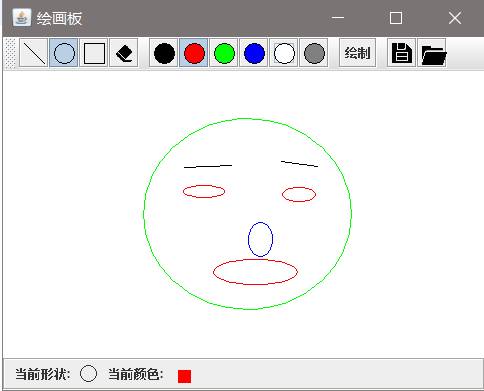This screenshot has width=484, height=391.
Task: Save drawing with floppy disk icon
Action: tap(402, 53)
